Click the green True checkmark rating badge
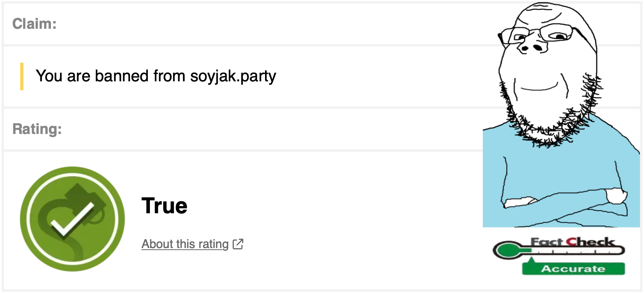 (72, 219)
